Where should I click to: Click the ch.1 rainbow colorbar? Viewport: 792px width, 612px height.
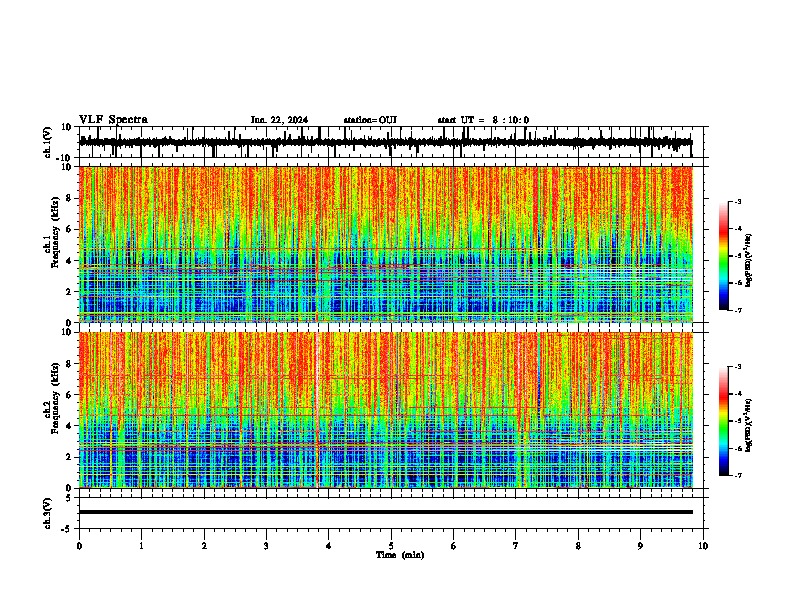click(x=723, y=256)
